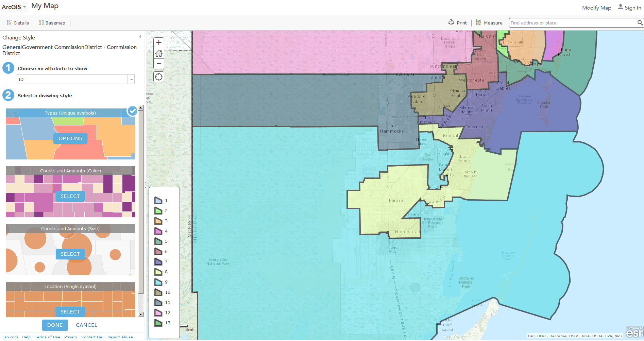The image size is (644, 341).
Task: Open the Report Abuse link
Action: pos(120,337)
